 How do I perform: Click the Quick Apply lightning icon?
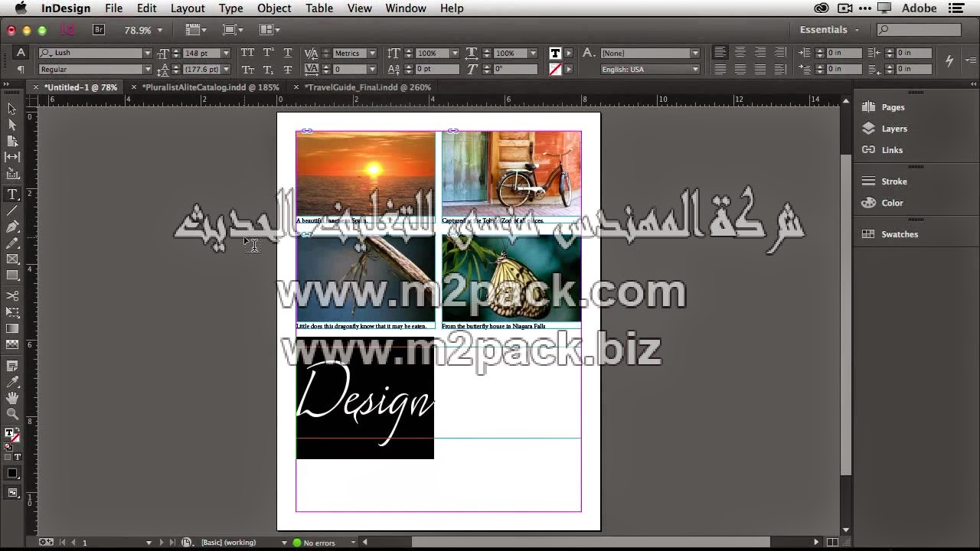(949, 60)
